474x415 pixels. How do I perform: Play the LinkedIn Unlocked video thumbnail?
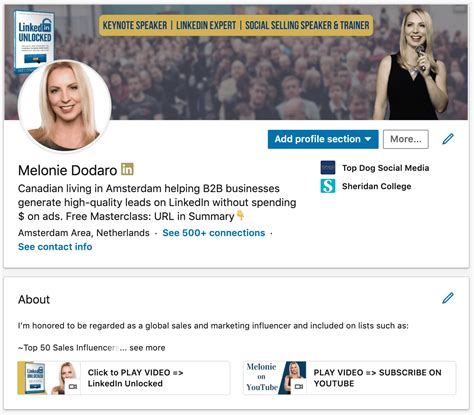(x=49, y=378)
